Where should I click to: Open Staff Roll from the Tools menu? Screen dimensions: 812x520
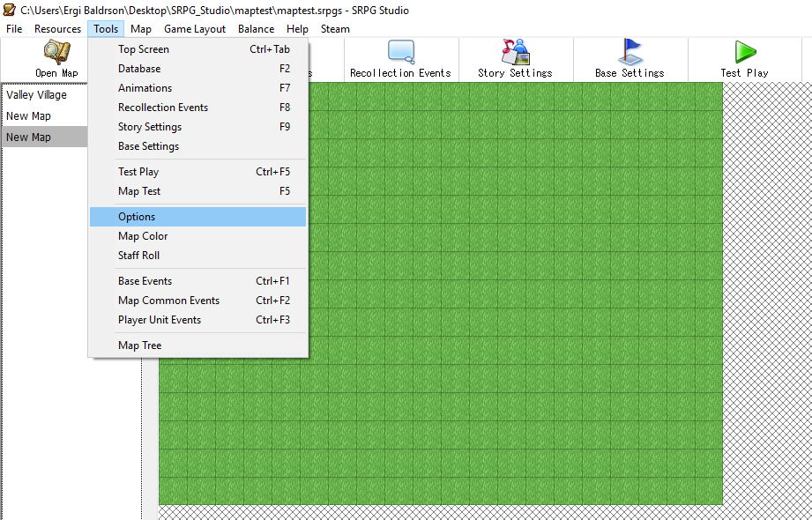point(138,255)
